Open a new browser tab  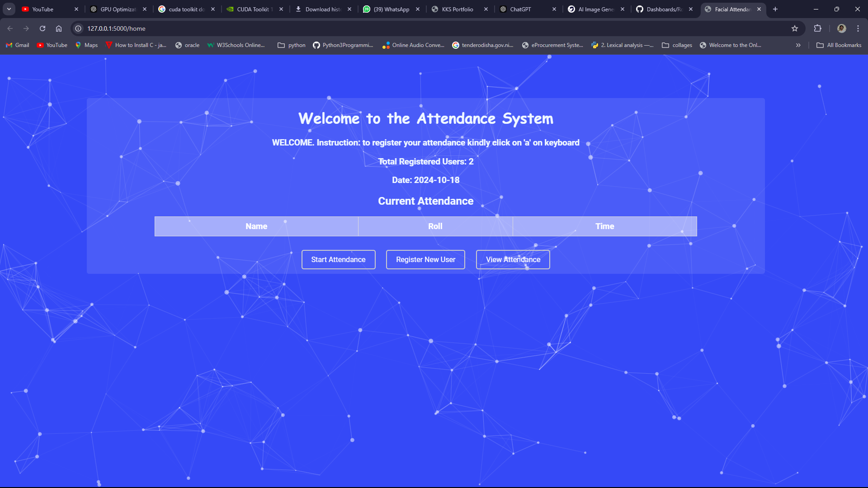coord(775,9)
